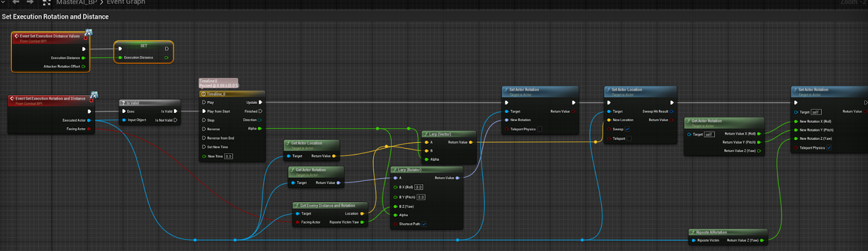Click the Direction output pin on Timeline_0
Image resolution: width=868 pixels, height=251 pixels.
tap(259, 120)
